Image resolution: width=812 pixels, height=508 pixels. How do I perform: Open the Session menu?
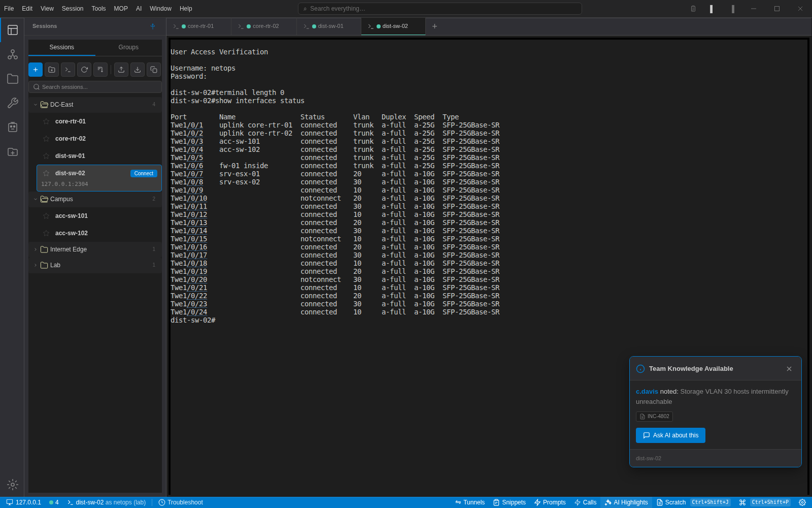[73, 9]
